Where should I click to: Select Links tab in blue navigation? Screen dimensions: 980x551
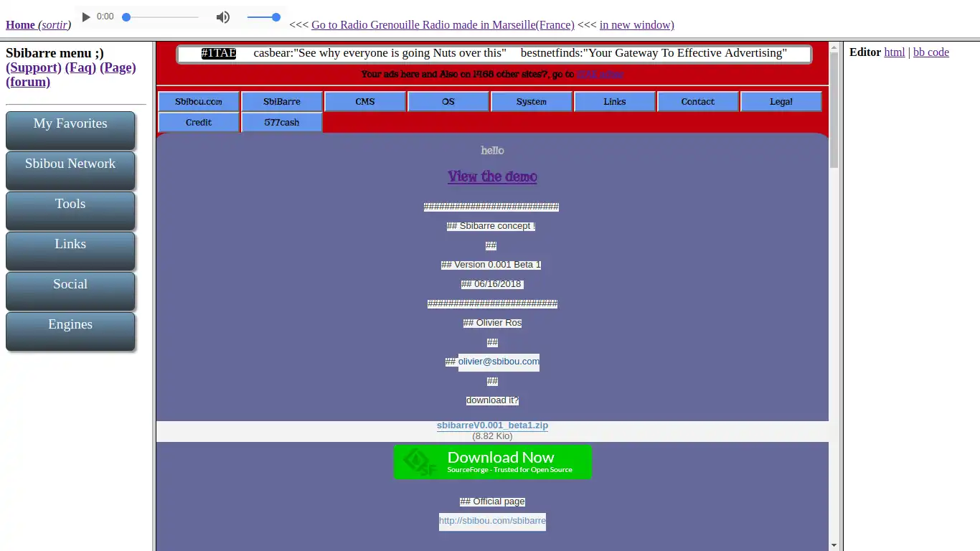coord(615,102)
